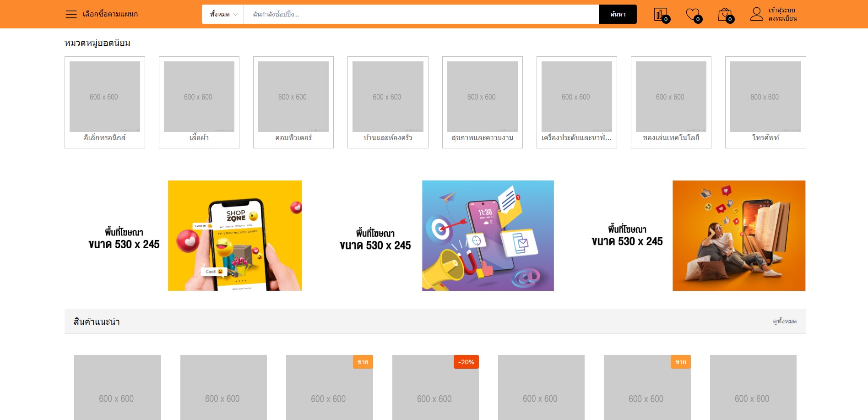Choose the บ้านและห้องครัว category
868x420 pixels.
click(388, 102)
